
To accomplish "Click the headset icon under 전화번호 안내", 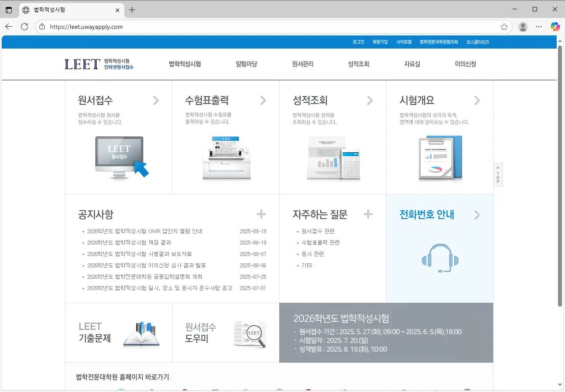I will click(x=440, y=258).
